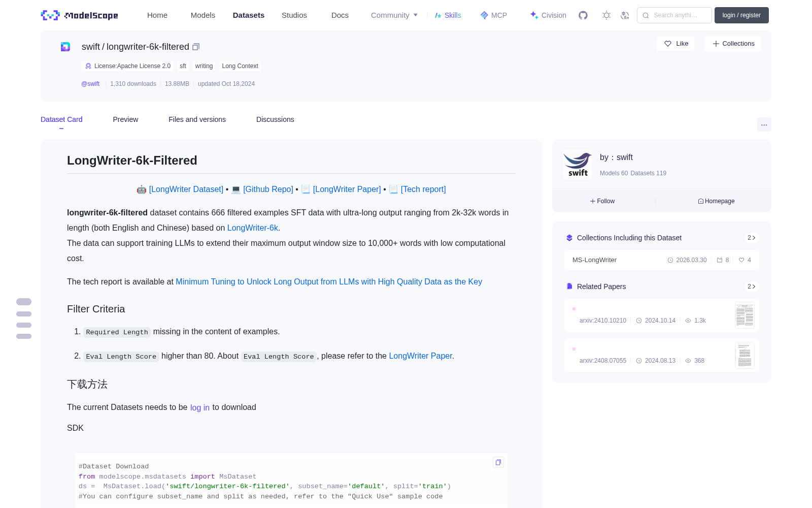
Task: Follow the swift organization
Action: [602, 201]
